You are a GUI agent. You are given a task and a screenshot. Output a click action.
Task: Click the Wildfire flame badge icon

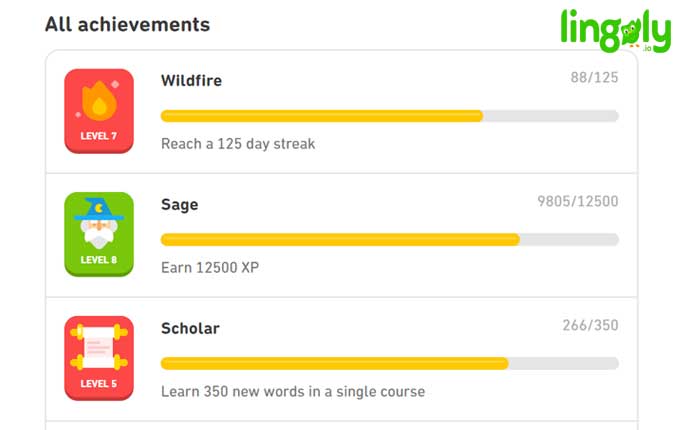(x=99, y=111)
